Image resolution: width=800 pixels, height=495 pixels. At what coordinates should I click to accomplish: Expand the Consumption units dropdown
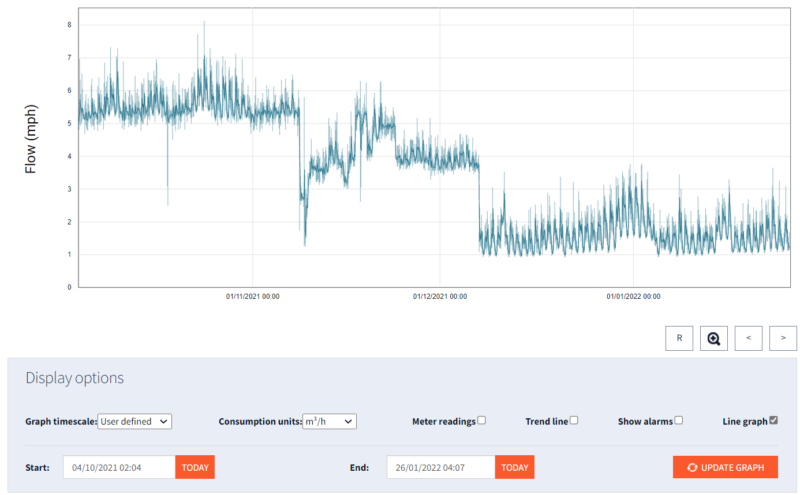[329, 422]
